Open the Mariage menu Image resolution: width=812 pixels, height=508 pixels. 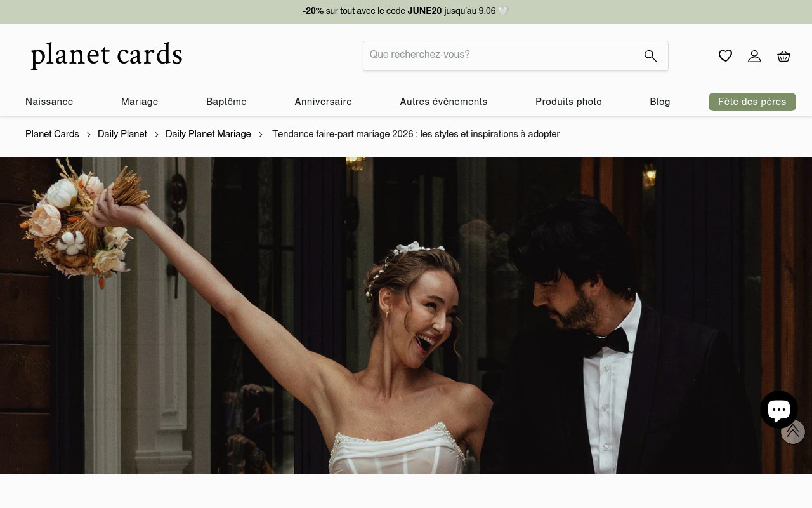[140, 102]
